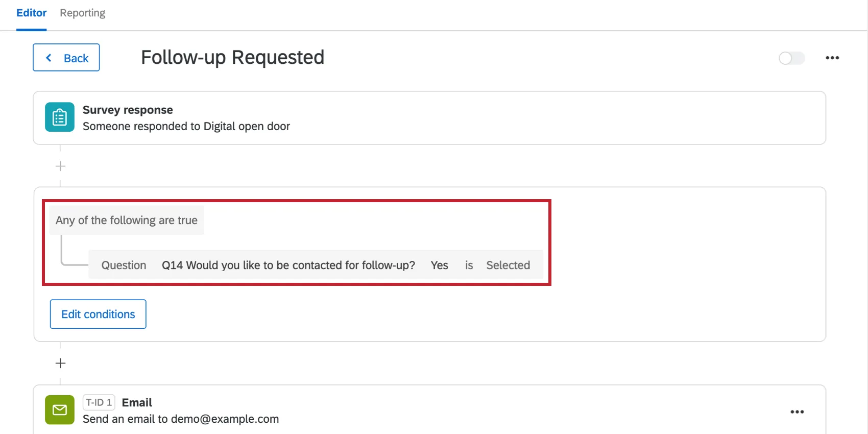Open the workflow options menu
The image size is (868, 434).
click(832, 58)
